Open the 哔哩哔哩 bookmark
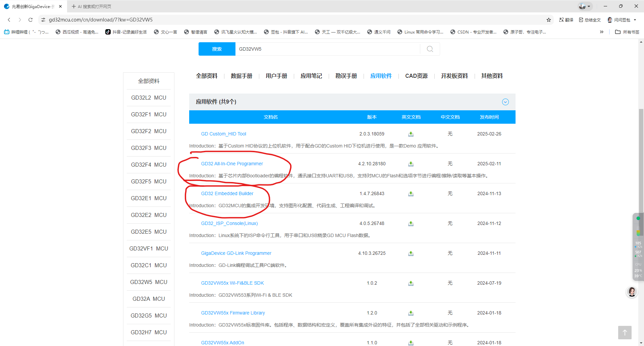Image resolution: width=644 pixels, height=346 pixels. pyautogui.click(x=26, y=32)
